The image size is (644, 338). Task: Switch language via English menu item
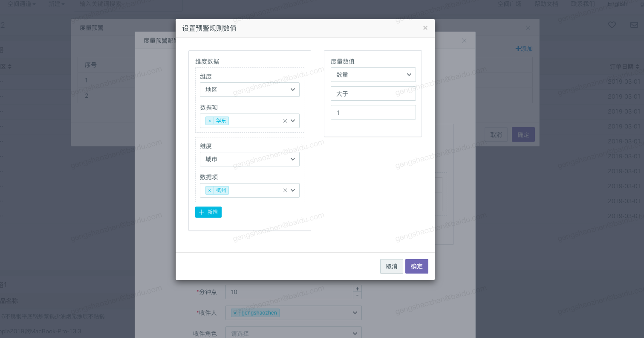click(617, 4)
